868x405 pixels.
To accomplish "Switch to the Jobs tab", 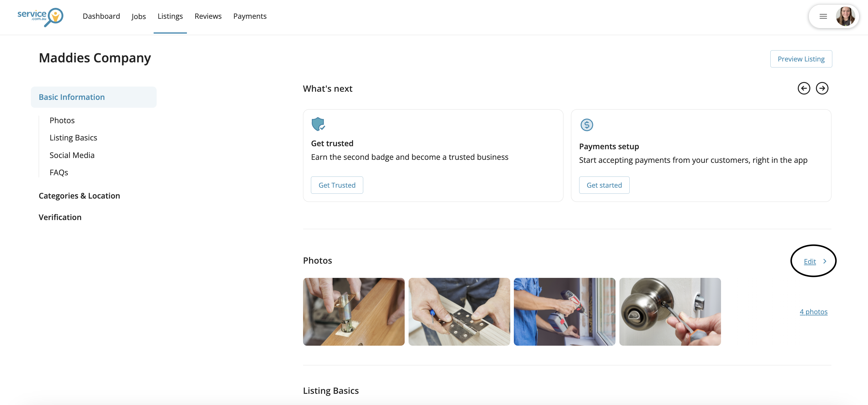I will click(139, 16).
